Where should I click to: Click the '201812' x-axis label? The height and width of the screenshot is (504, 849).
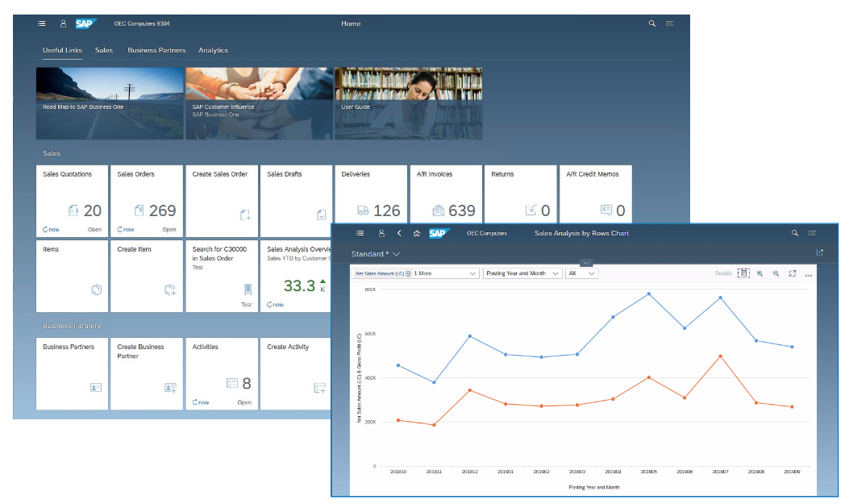coord(469,472)
